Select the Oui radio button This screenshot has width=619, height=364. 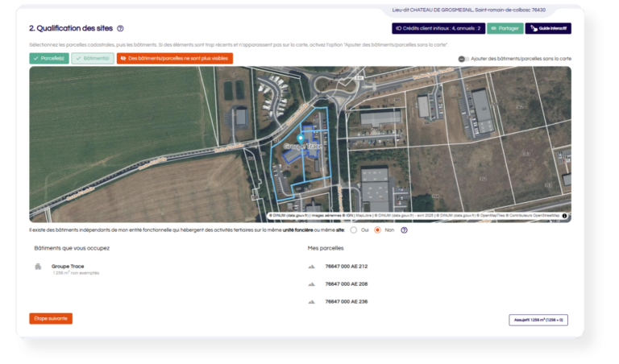coord(353,230)
